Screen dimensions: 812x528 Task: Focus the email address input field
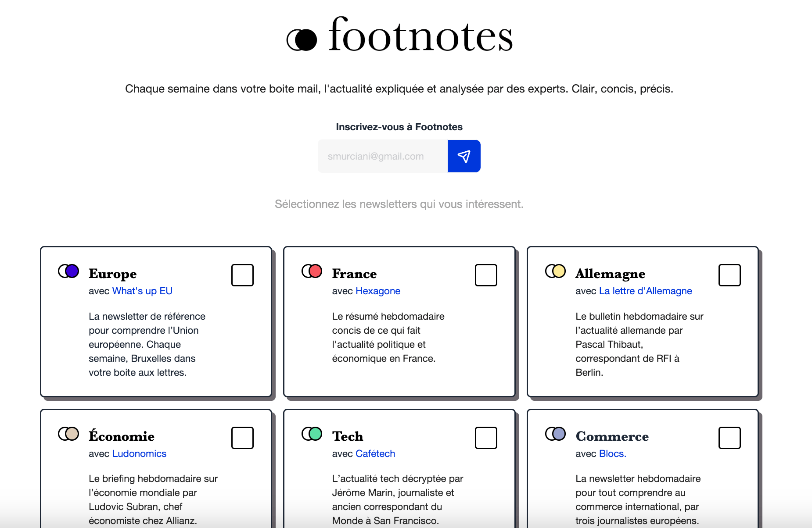pyautogui.click(x=383, y=156)
